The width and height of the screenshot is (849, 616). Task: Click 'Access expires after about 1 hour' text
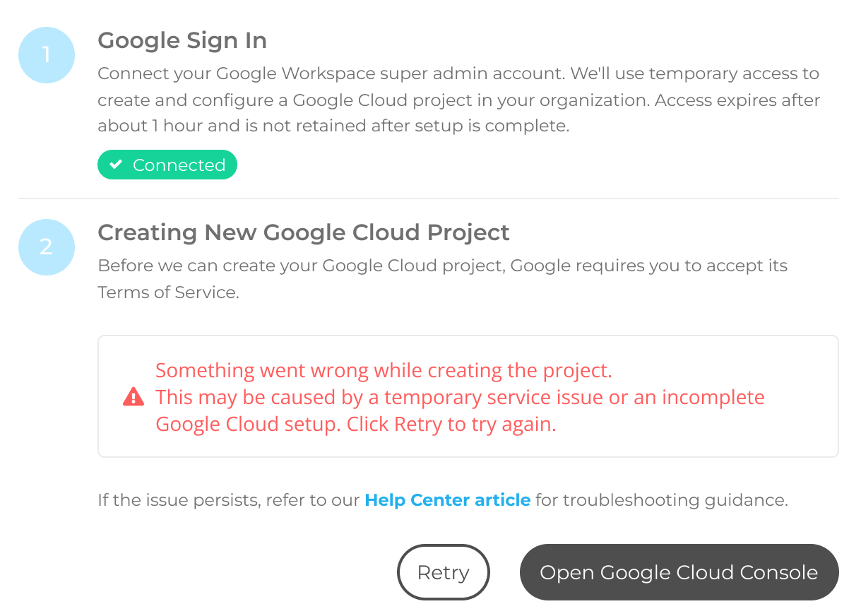click(459, 114)
